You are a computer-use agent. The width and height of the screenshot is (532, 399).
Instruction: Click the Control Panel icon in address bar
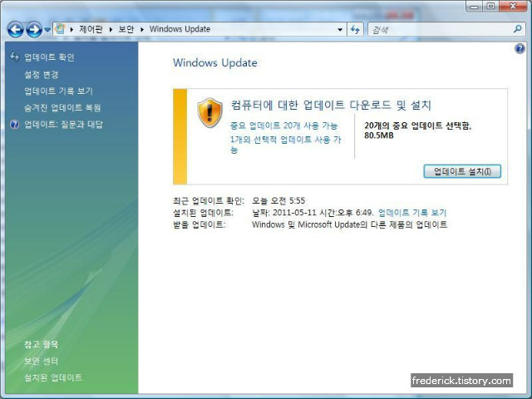60,29
